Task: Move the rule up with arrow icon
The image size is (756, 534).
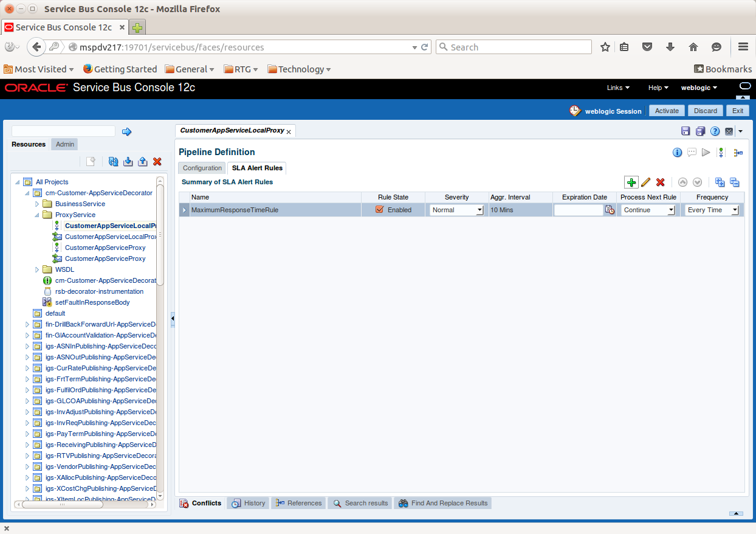Action: point(682,182)
